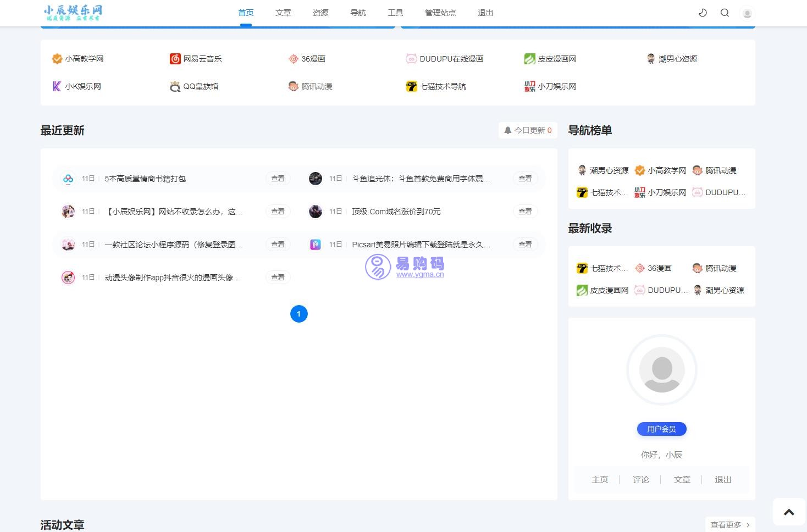Click the user avatar in header

(x=747, y=13)
